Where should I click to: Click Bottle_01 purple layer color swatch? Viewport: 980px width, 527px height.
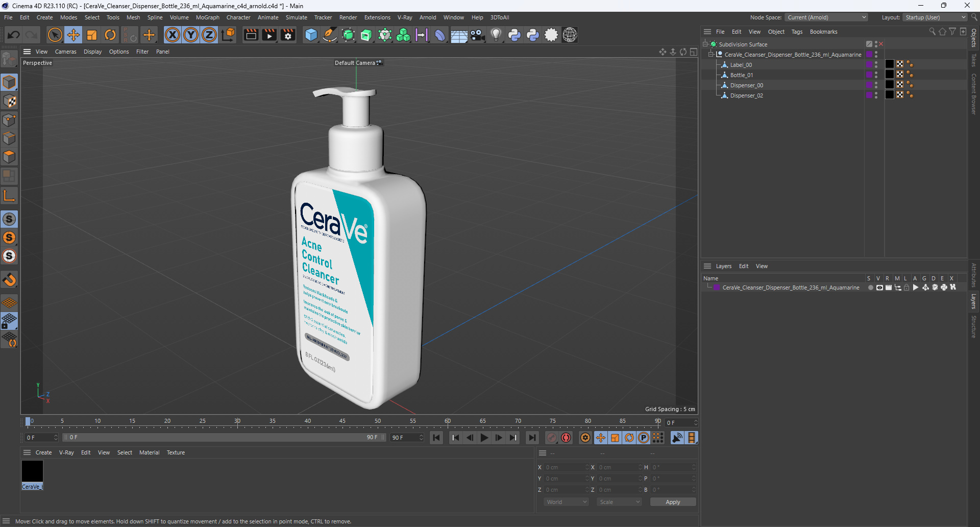point(869,75)
